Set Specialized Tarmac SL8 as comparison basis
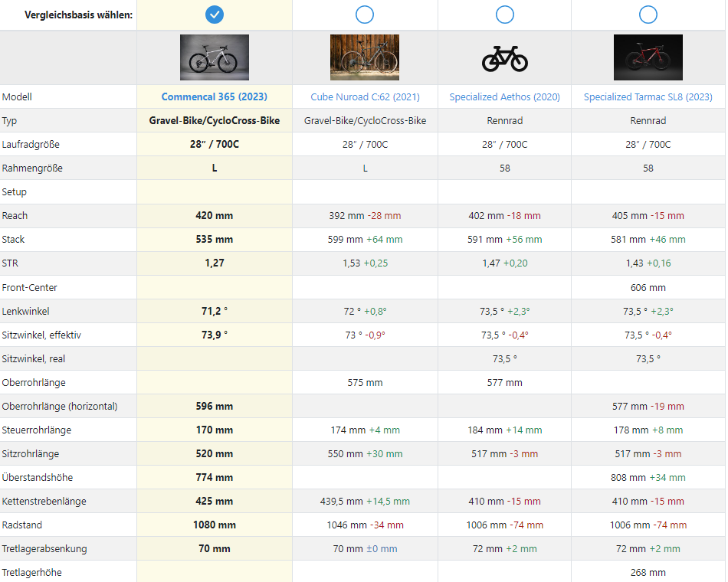728x582 pixels. coord(648,15)
